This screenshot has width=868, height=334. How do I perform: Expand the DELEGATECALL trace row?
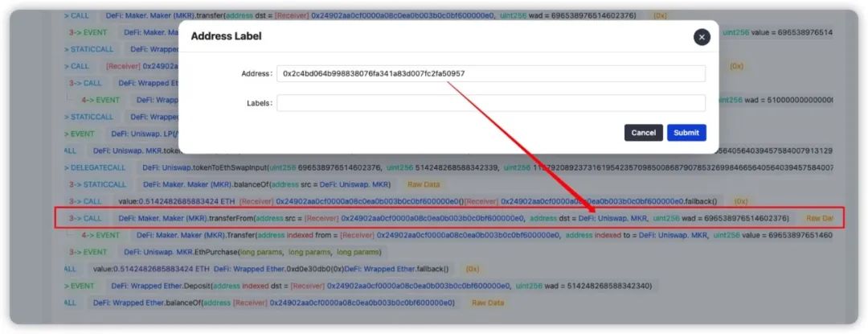95,168
